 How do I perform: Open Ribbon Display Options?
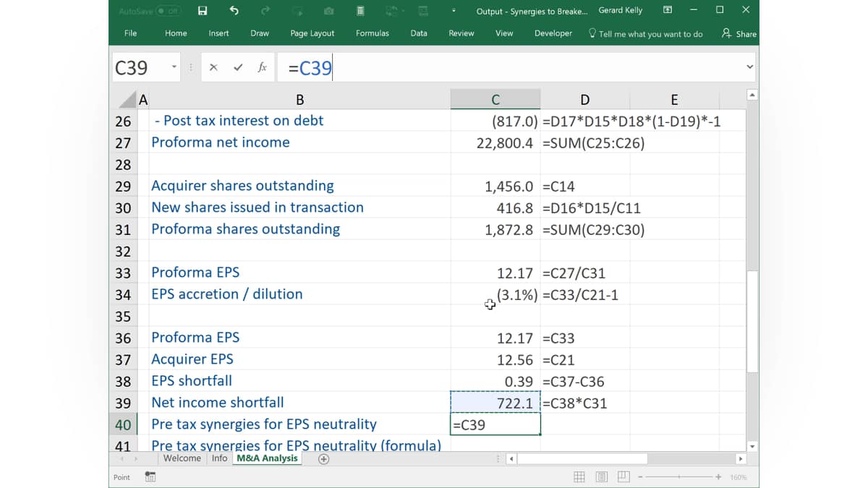668,10
